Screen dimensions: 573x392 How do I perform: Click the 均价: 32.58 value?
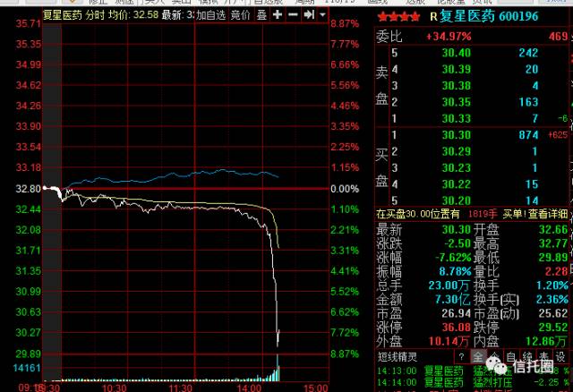(x=133, y=15)
